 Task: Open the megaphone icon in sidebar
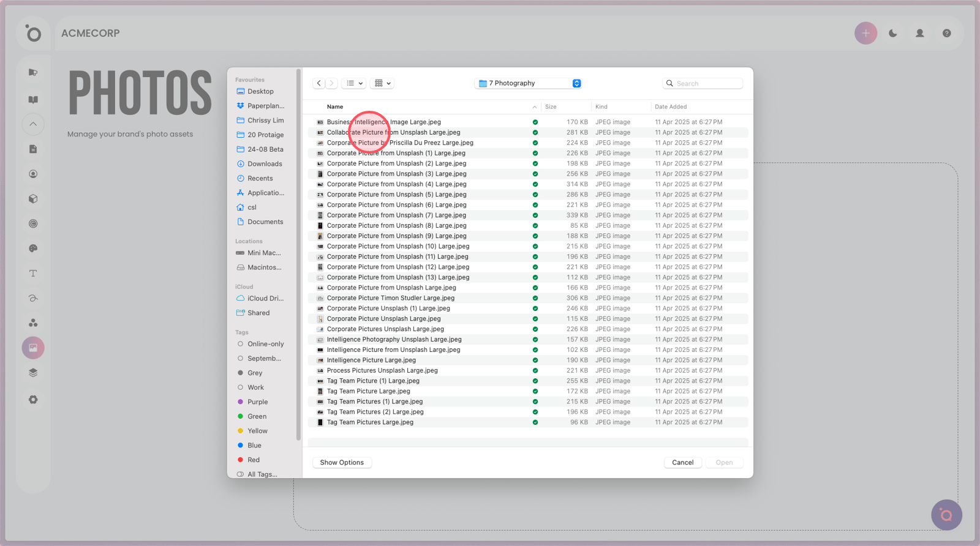pyautogui.click(x=33, y=72)
